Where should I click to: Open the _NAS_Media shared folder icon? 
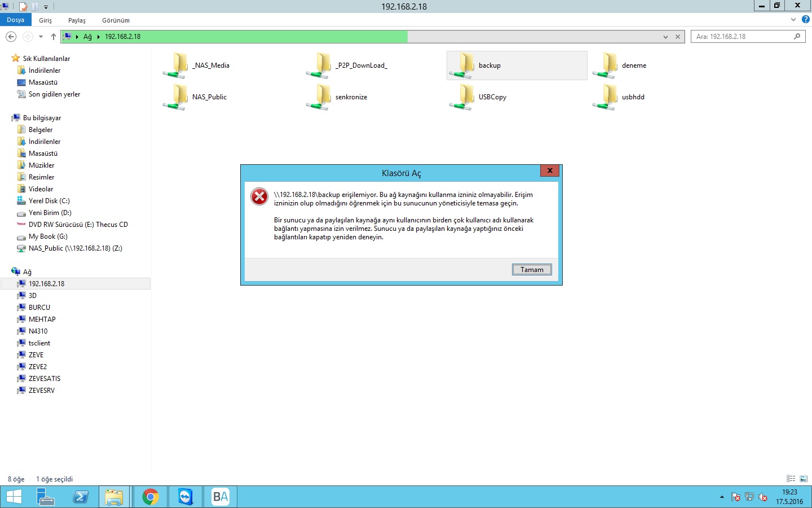click(176, 65)
